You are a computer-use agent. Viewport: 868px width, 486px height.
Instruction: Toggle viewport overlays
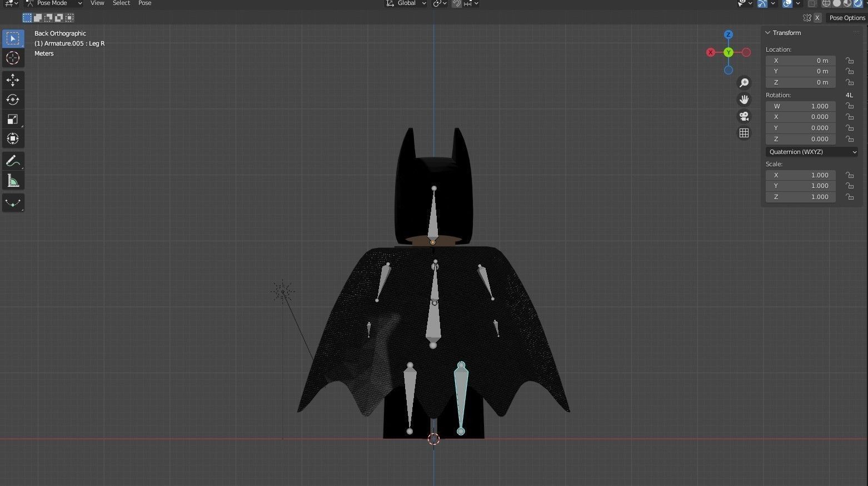click(x=787, y=3)
